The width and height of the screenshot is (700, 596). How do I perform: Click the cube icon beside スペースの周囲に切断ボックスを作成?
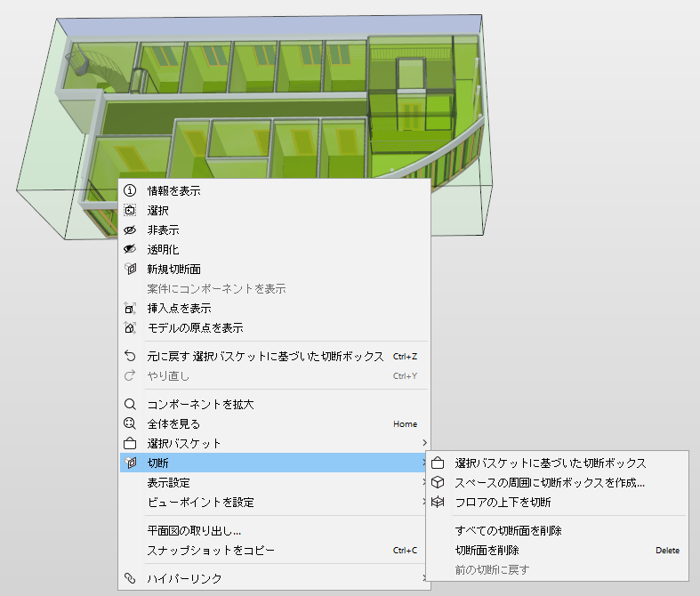click(438, 483)
